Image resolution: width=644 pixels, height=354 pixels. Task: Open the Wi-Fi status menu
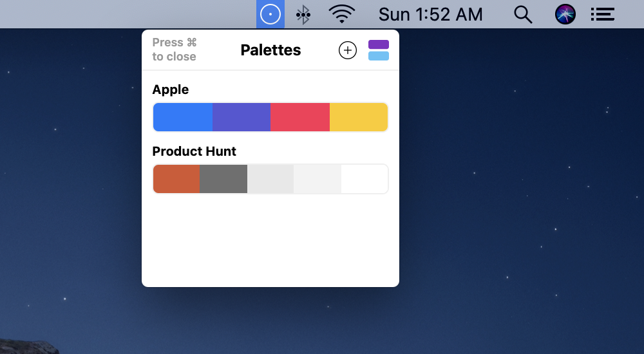pos(342,14)
